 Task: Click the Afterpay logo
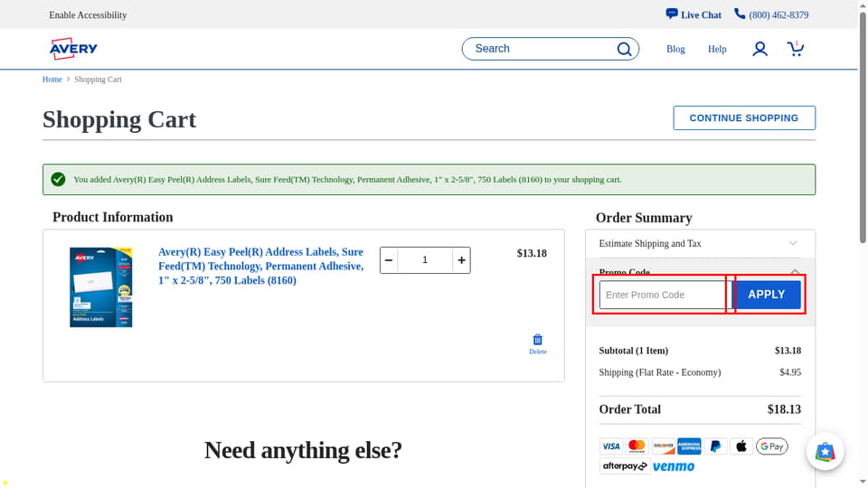coord(625,466)
